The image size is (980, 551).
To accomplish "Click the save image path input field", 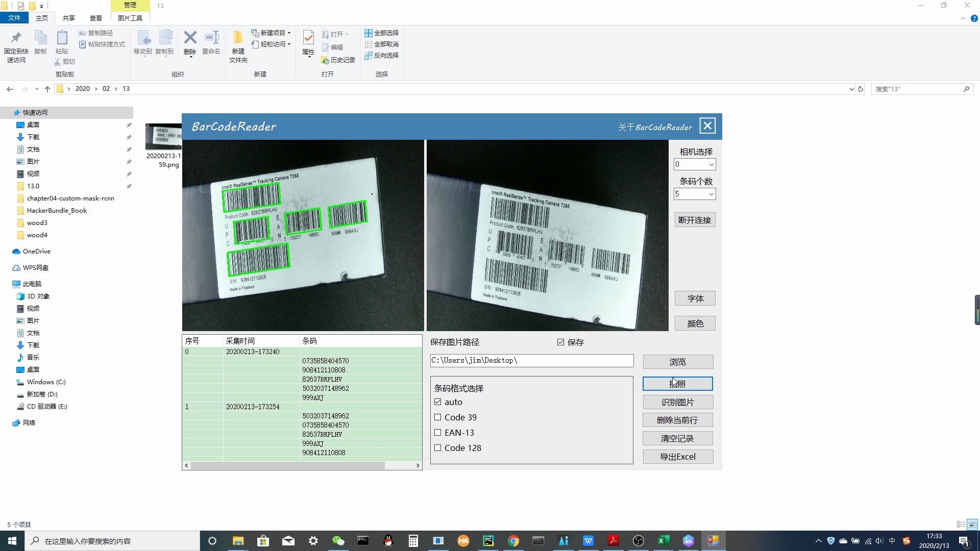I will pyautogui.click(x=531, y=361).
